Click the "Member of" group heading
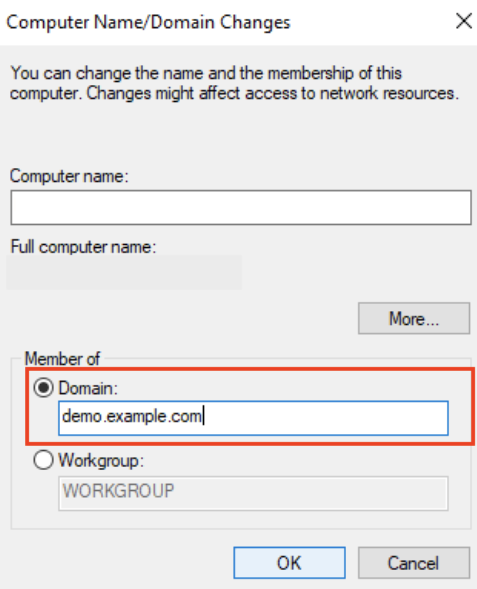This screenshot has height=589, width=477. [62, 358]
